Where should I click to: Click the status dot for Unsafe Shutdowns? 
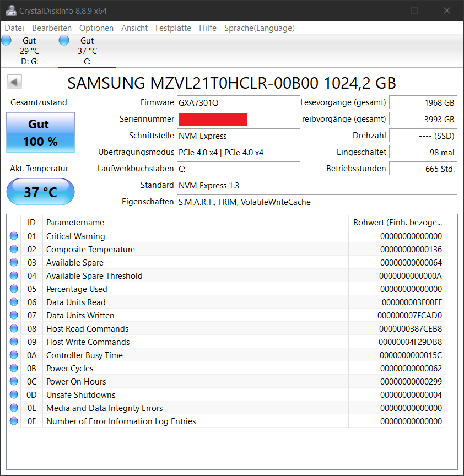tap(13, 394)
